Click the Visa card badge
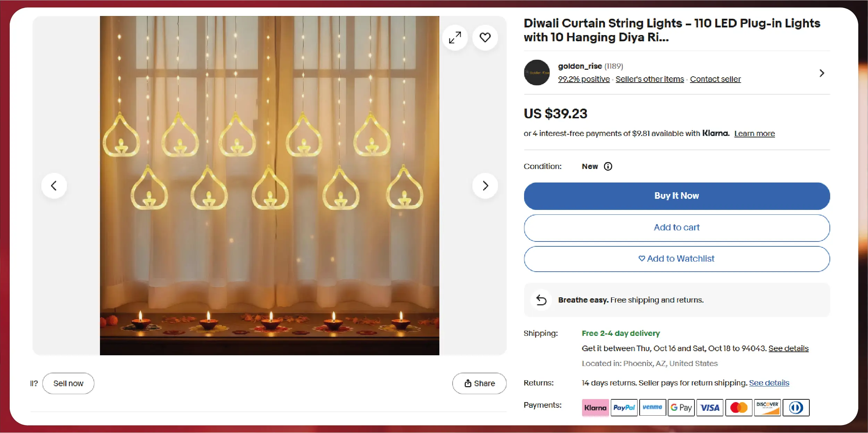 [x=710, y=408]
